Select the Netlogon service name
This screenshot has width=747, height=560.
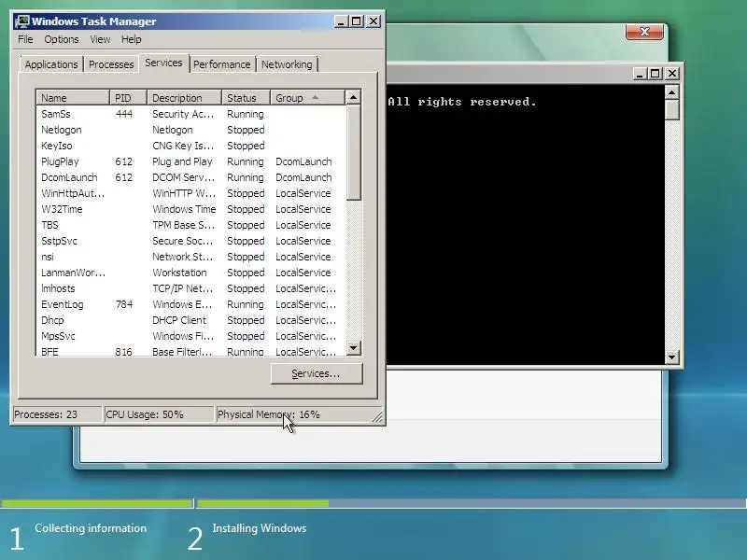click(x=61, y=130)
